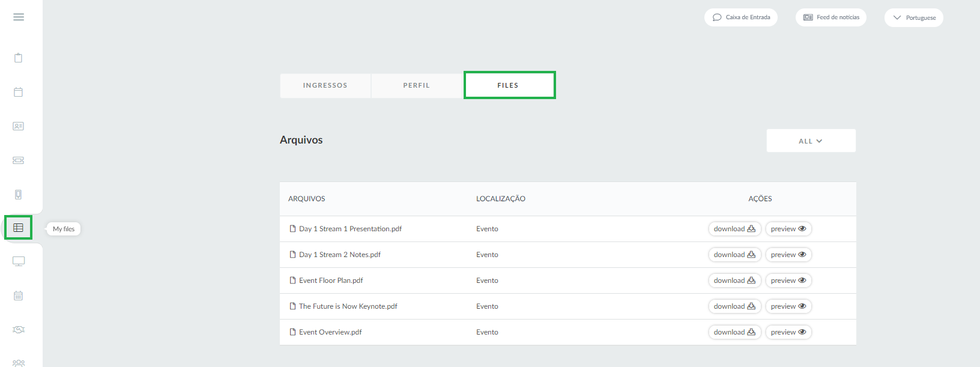Screen dimensions: 980x367
Task: Preview Day 1 Stream 1 Presentation.pdf
Action: click(x=788, y=229)
